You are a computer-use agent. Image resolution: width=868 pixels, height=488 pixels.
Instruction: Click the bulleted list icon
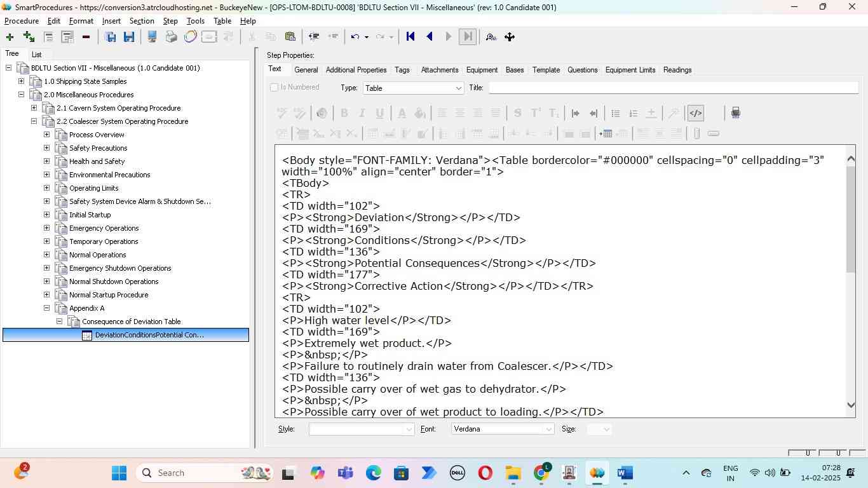click(615, 113)
